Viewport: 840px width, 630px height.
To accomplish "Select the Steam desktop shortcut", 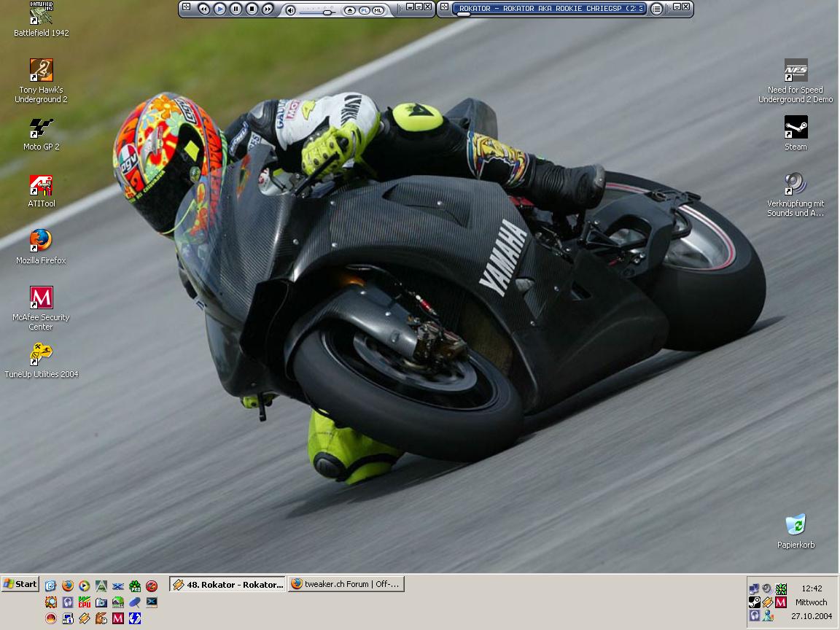I will tap(796, 128).
